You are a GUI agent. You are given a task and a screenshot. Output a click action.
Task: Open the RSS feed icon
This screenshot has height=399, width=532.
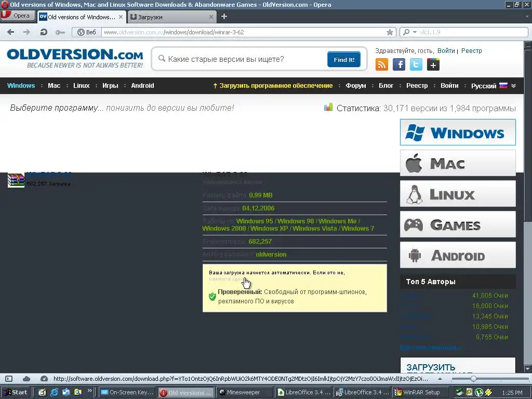(x=382, y=64)
